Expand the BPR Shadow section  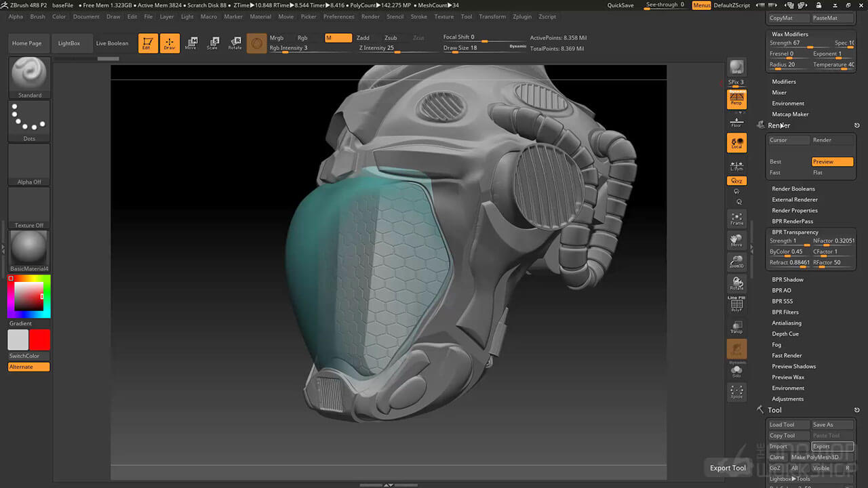coord(787,280)
